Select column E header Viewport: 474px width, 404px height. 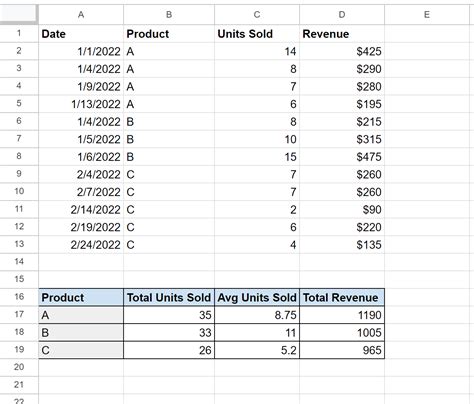coord(427,15)
